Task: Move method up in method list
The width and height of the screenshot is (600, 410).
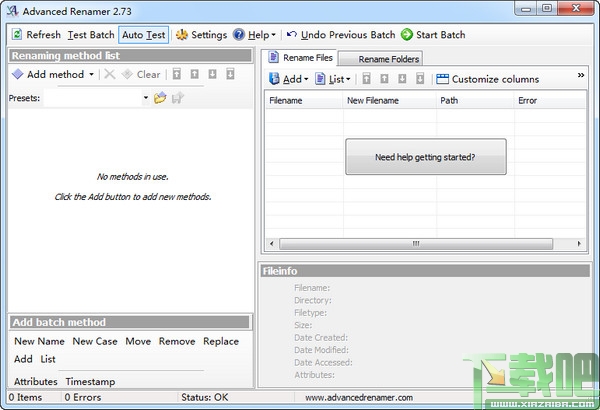Action: [194, 74]
